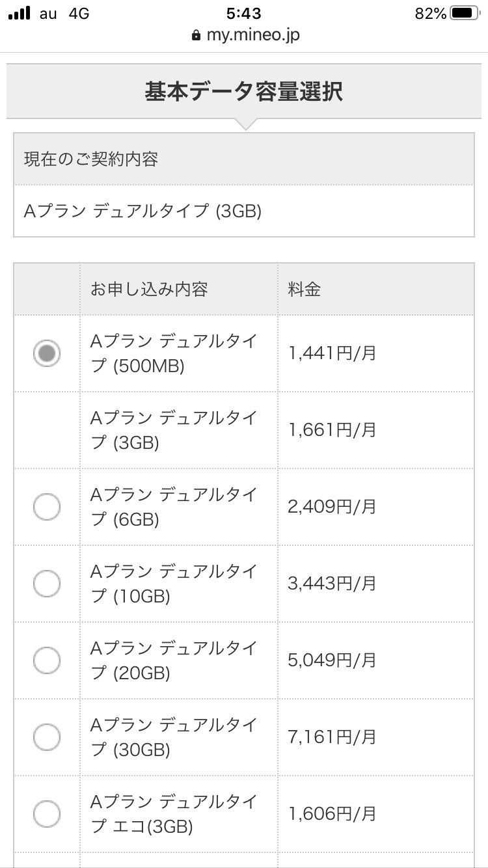Choose the エコ(3GB) plan radio button

tap(47, 814)
